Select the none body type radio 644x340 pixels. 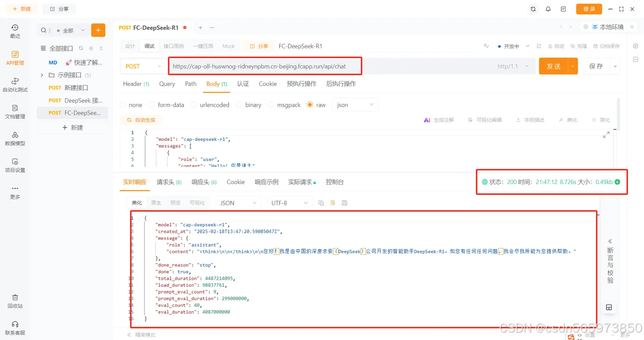click(122, 105)
